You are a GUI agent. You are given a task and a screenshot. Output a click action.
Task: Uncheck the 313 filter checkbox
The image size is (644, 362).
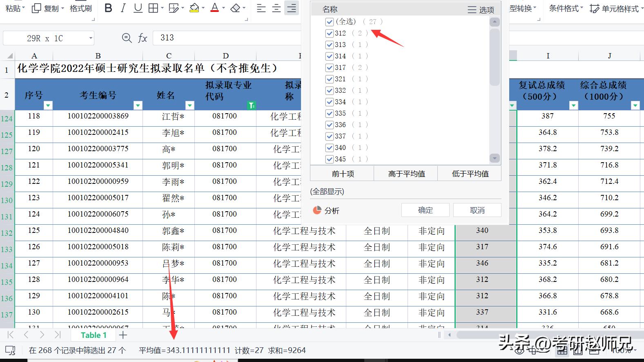point(330,45)
